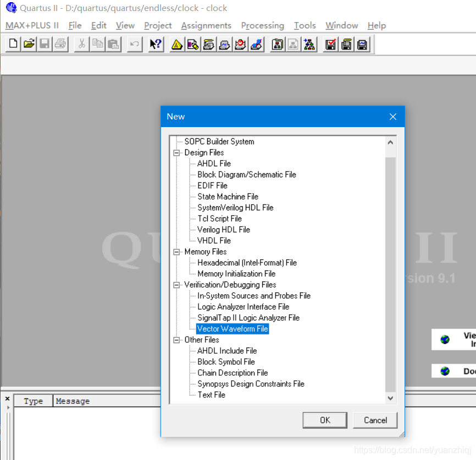This screenshot has height=460, width=476.
Task: Select SOPC Builder System
Action: (x=219, y=141)
